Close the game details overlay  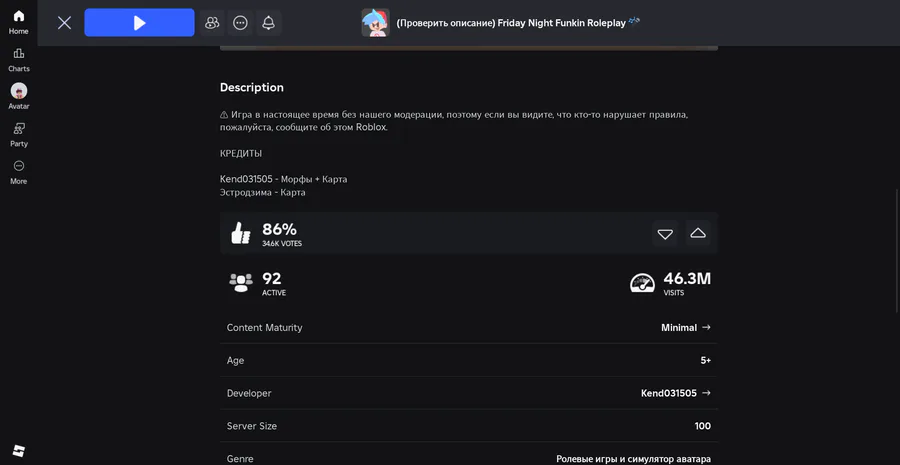64,22
